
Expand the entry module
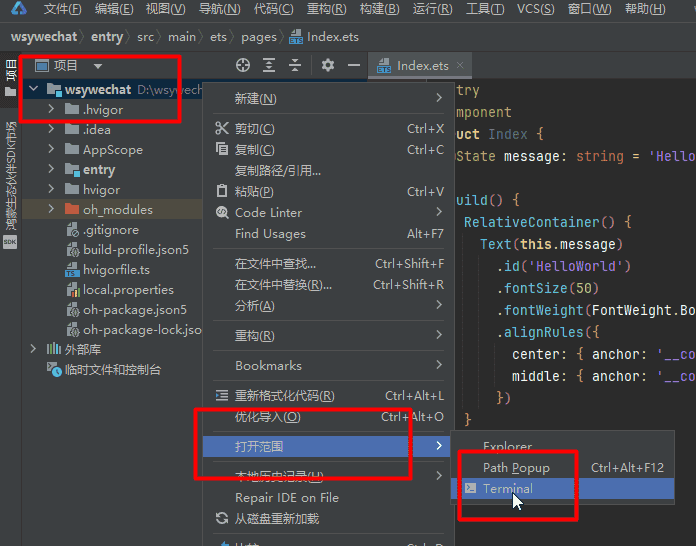(51, 169)
